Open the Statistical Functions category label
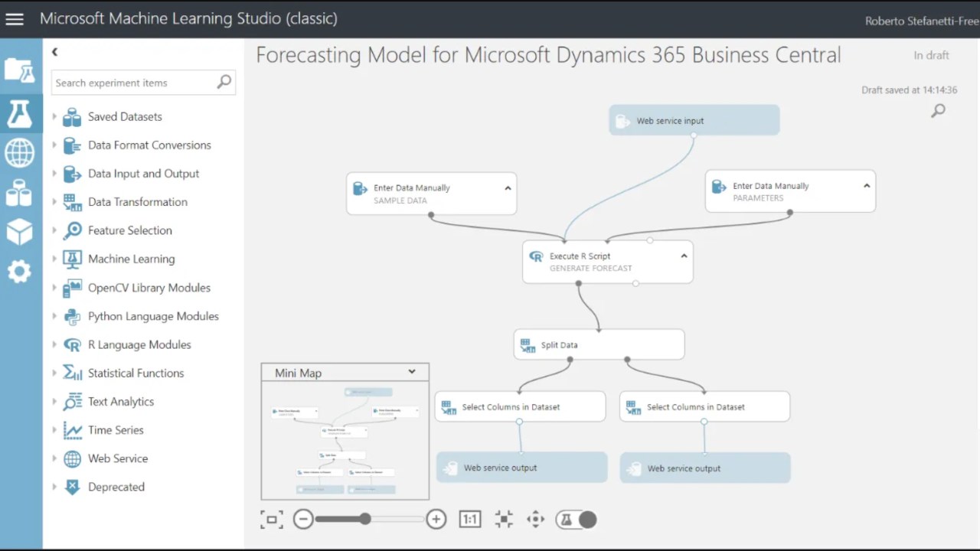 (136, 373)
